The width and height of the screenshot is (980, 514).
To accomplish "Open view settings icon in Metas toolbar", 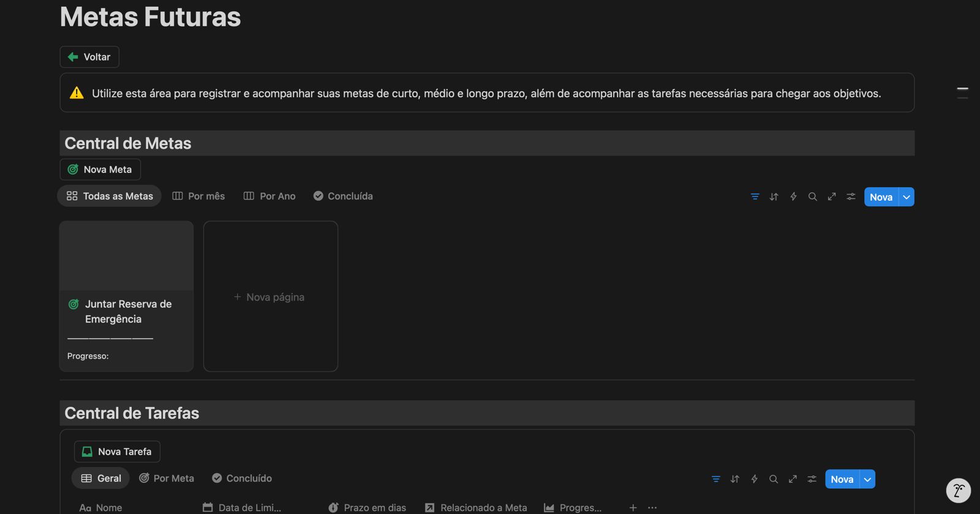I will [851, 197].
